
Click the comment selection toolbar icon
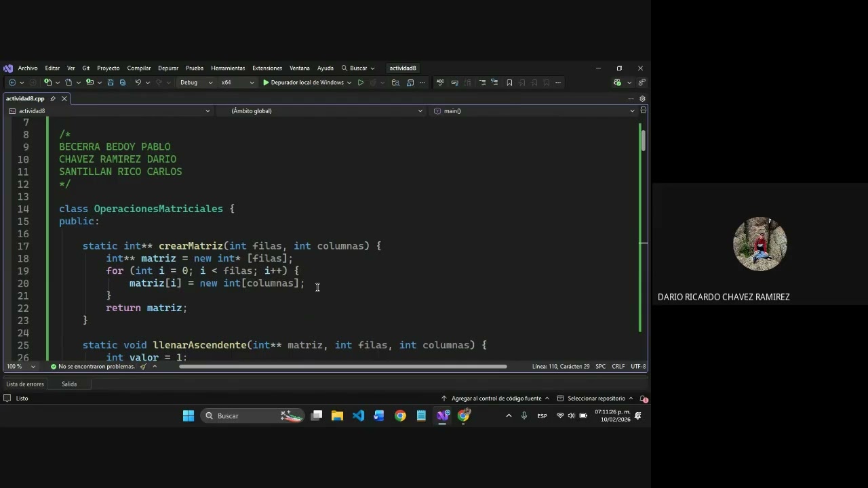(x=482, y=83)
